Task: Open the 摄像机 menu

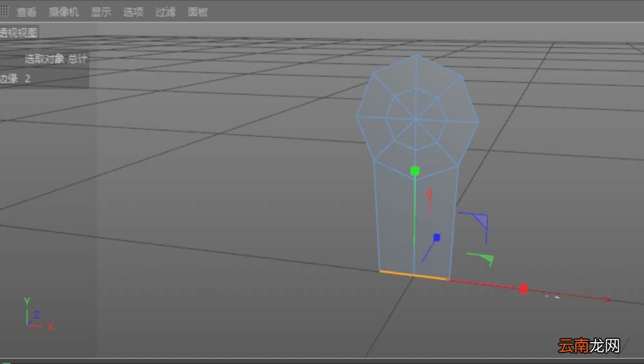Action: coord(64,12)
